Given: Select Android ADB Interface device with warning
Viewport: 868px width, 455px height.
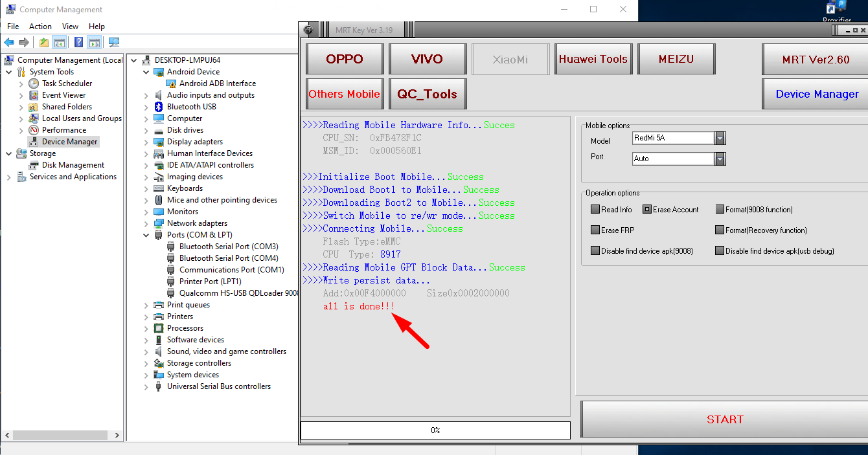Looking at the screenshot, I should [x=217, y=83].
